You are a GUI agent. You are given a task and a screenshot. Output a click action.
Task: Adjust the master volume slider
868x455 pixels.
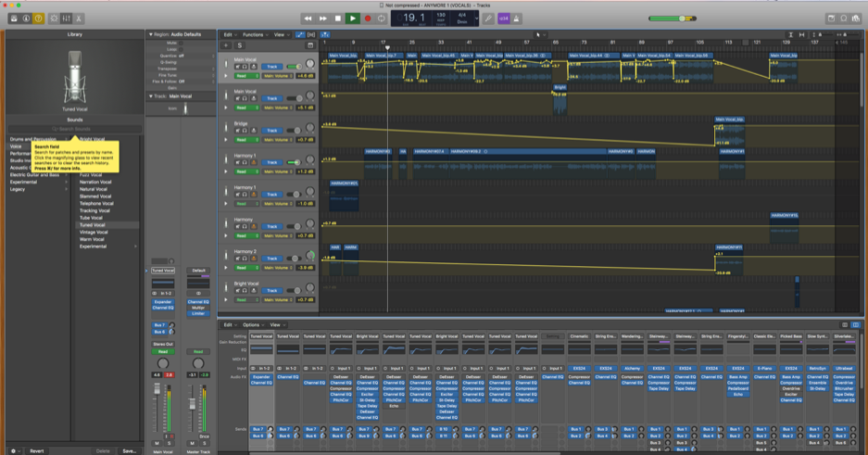(684, 19)
